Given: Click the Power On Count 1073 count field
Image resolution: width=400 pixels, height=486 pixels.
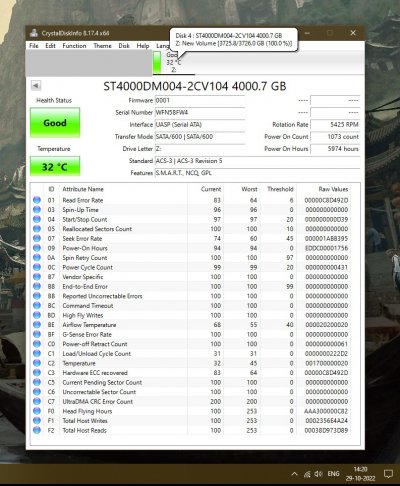Looking at the screenshot, I should pos(335,137).
